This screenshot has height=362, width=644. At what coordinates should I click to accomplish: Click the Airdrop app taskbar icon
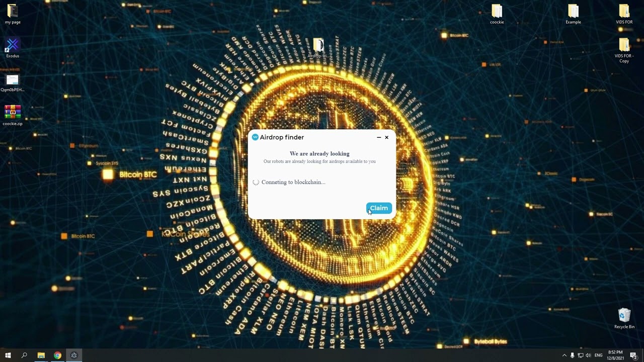74,355
